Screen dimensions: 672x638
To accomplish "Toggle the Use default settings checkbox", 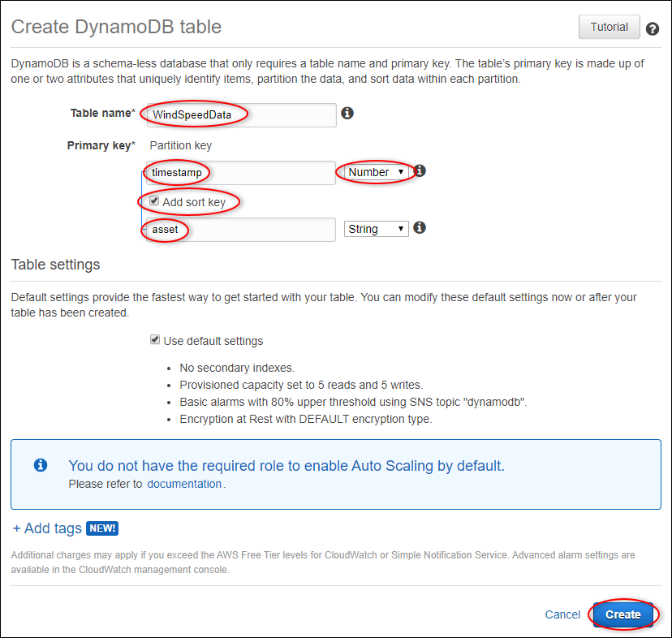I will click(x=155, y=340).
